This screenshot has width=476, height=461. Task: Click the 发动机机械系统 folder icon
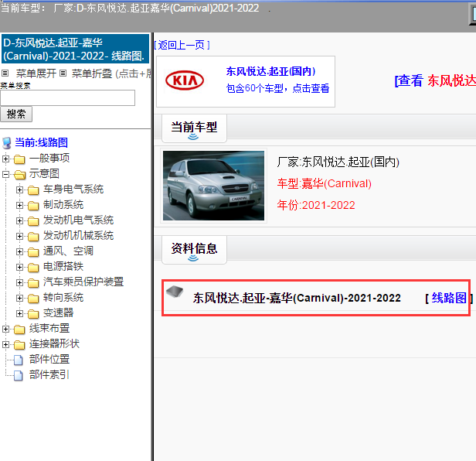pyautogui.click(x=33, y=237)
